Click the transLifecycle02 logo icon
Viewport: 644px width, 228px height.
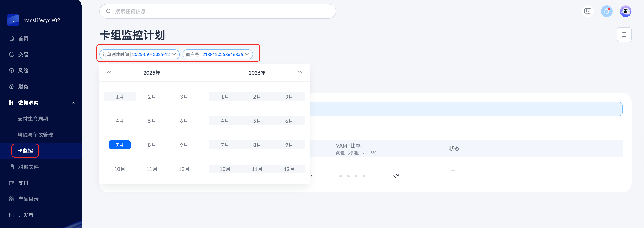13,20
